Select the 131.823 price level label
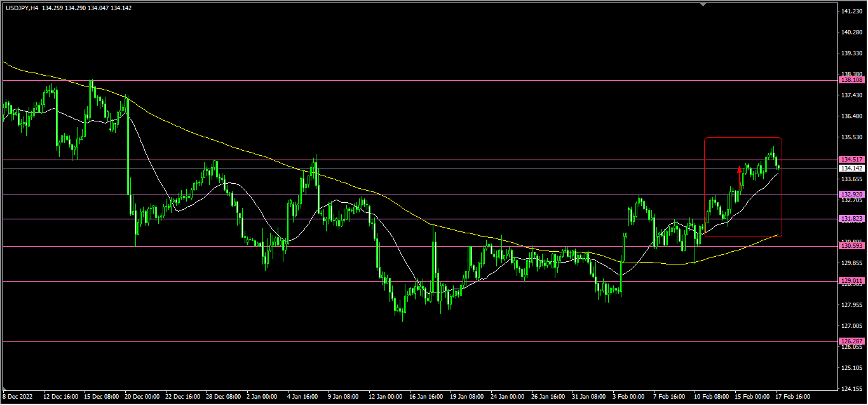The image size is (868, 405). point(851,219)
